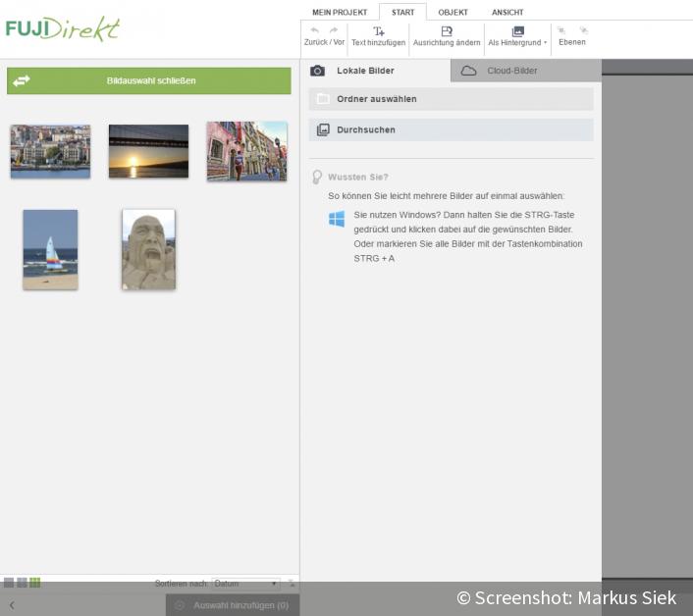
Task: Select the sunset under bridge thumbnail
Action: click(148, 151)
